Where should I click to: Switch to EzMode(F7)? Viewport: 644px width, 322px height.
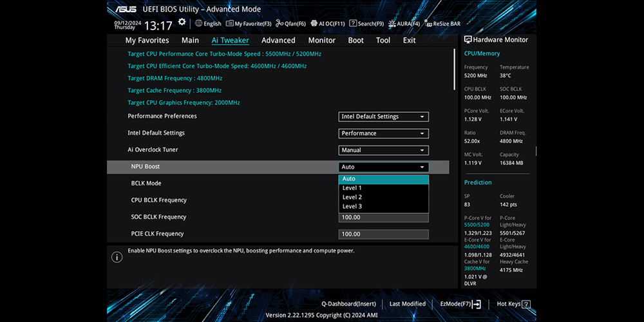click(460, 304)
